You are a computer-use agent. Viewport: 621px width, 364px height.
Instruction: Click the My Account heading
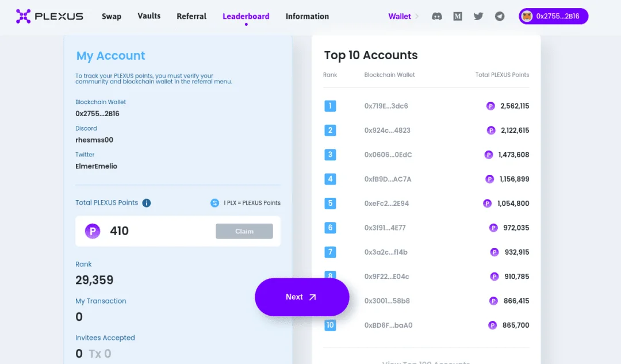click(x=111, y=56)
